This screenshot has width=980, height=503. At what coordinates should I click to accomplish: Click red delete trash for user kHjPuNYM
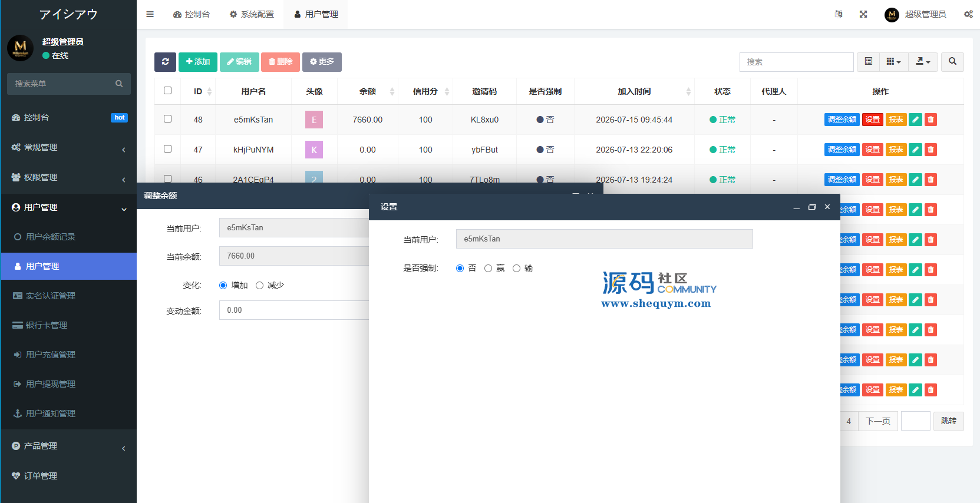[x=930, y=150]
